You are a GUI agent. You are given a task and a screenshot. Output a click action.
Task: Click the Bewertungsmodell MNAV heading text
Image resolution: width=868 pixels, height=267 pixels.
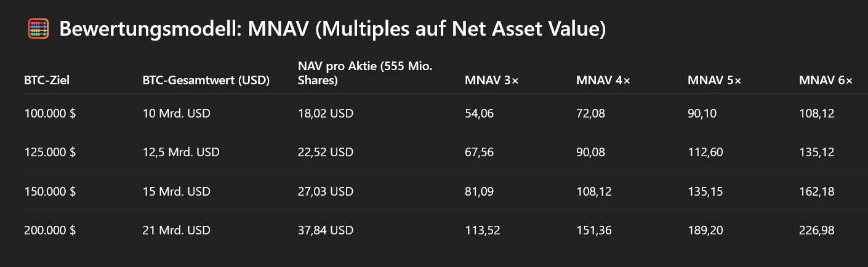(x=332, y=30)
